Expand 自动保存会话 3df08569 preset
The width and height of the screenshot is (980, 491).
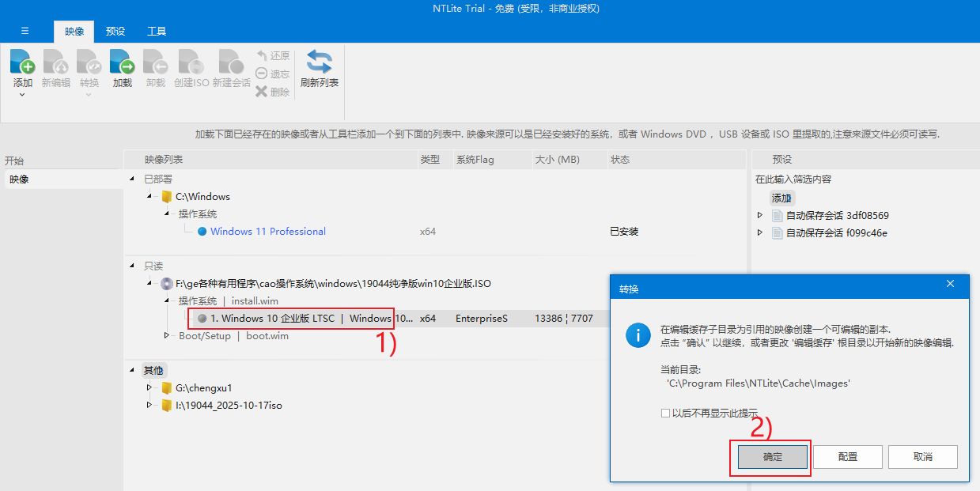(760, 215)
